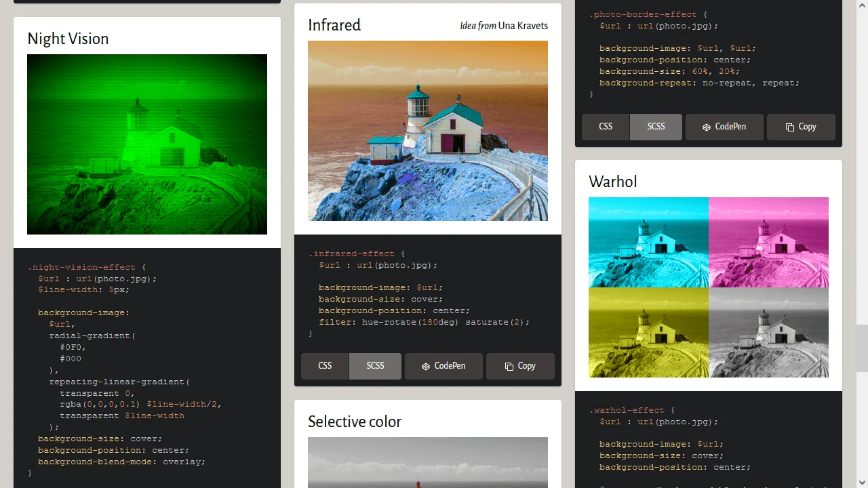Click the Night Vision green preview image
The image size is (868, 488).
(147, 144)
